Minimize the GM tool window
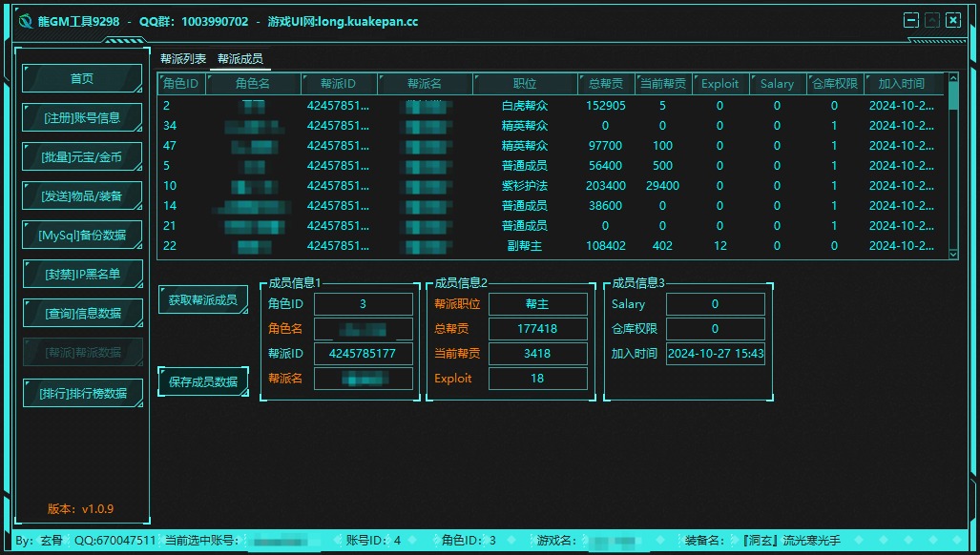Image resolution: width=980 pixels, height=555 pixels. point(911,20)
